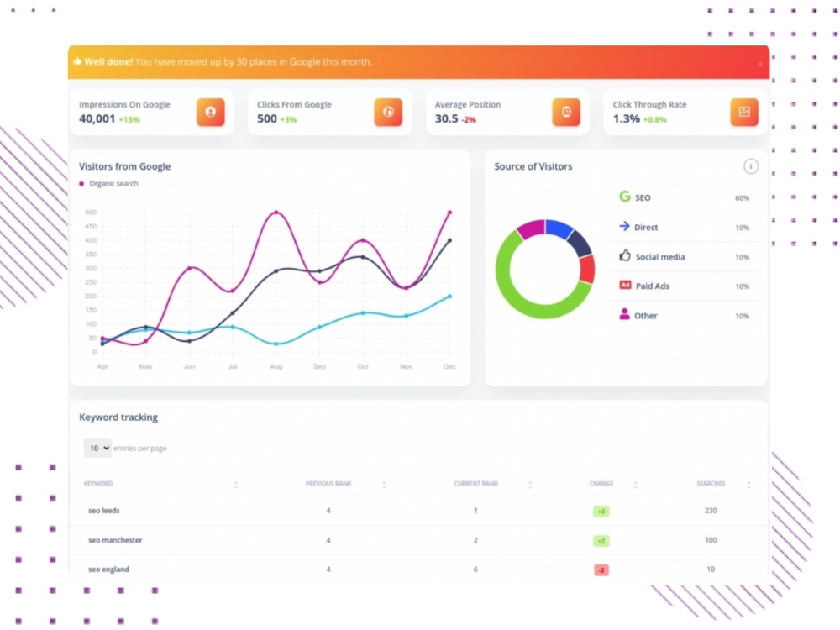
Task: Click the Click Through Rate value 1.3%
Action: coord(627,118)
